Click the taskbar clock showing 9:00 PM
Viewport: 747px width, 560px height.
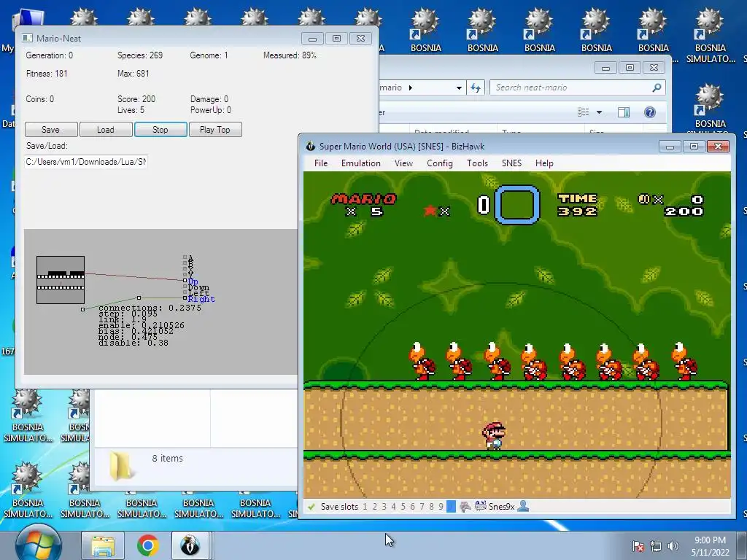tap(710, 546)
